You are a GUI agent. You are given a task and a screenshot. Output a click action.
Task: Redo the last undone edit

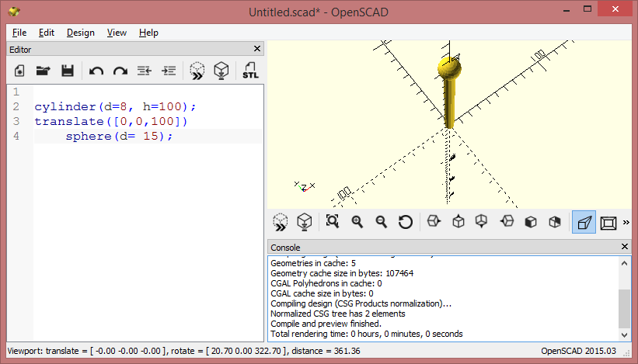[x=120, y=71]
